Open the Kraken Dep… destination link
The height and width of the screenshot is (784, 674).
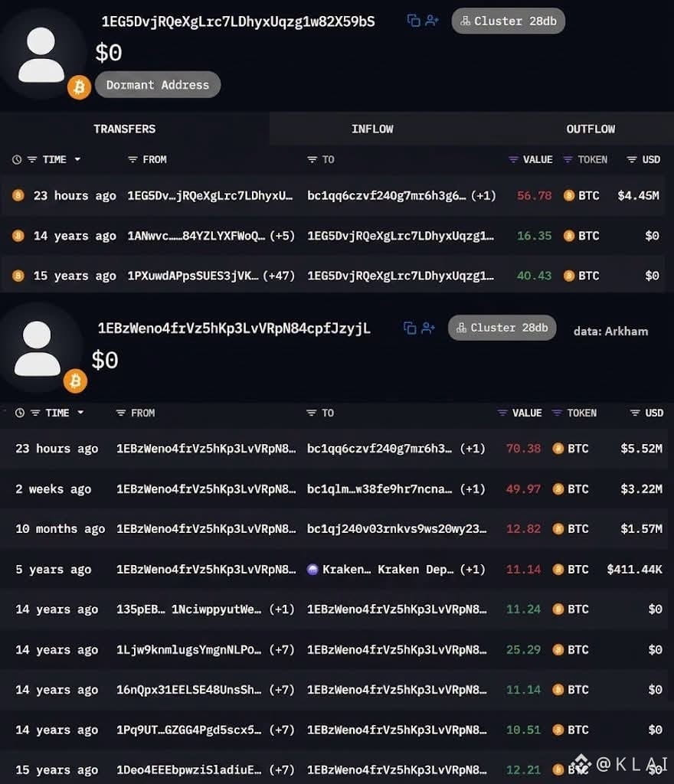coord(416,569)
